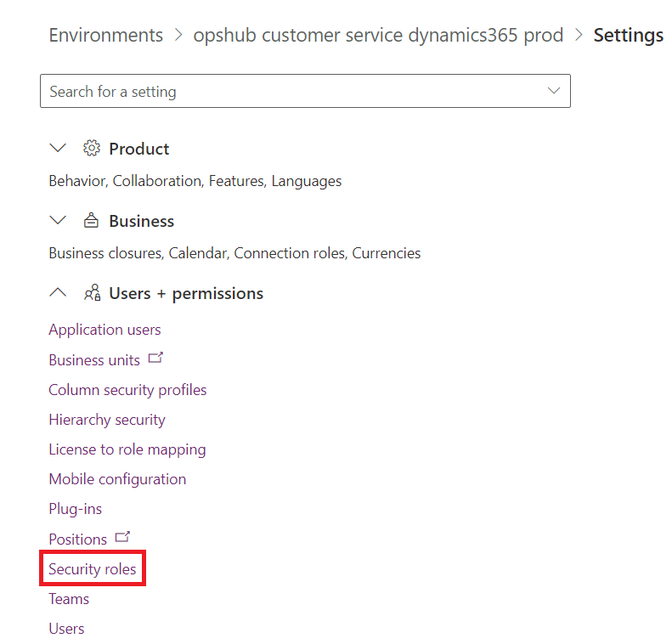The width and height of the screenshot is (672, 644).
Task: Open Hierarchy security settings
Action: (107, 420)
